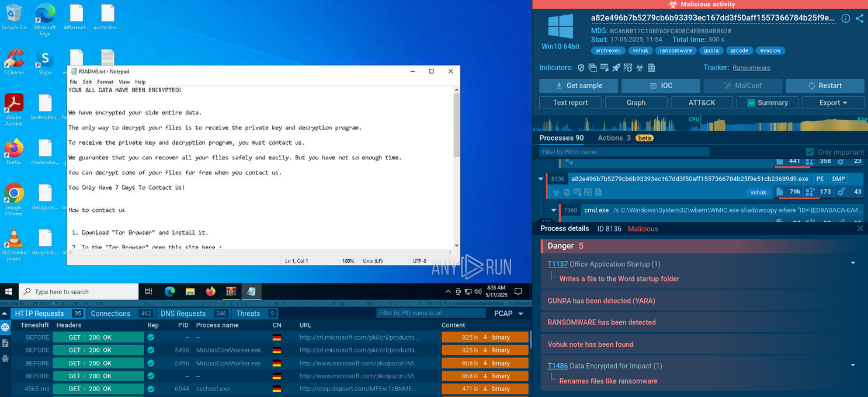Open Notepad View menu

[124, 82]
